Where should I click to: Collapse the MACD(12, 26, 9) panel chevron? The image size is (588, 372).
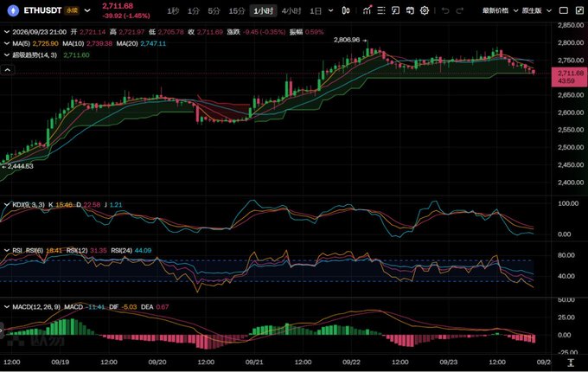click(x=7, y=307)
